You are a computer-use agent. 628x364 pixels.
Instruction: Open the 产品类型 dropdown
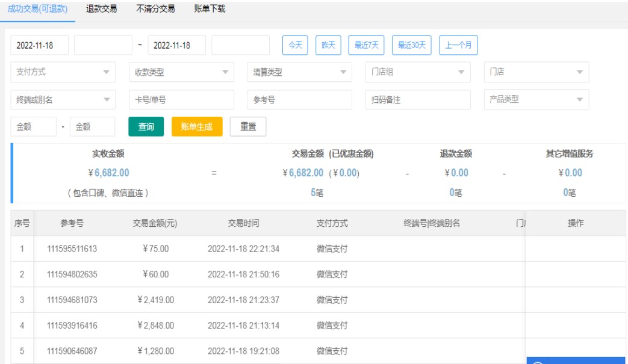click(x=536, y=100)
